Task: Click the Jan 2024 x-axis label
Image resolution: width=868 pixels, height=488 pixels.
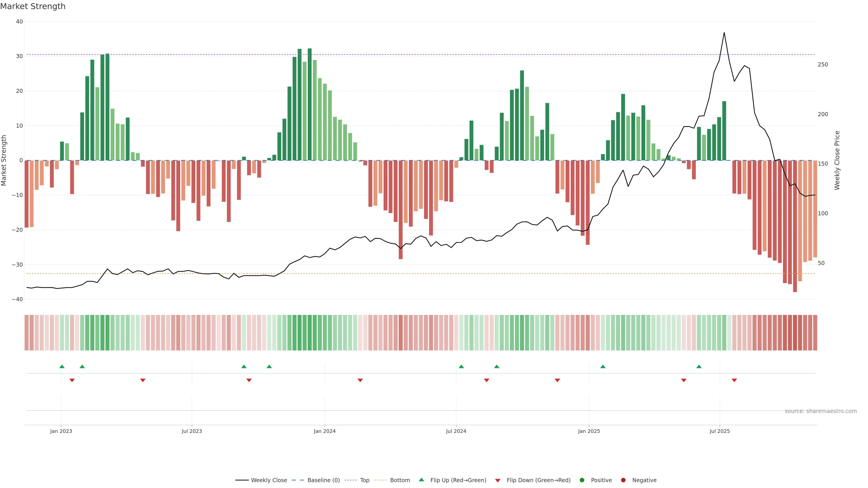Action: (x=325, y=431)
